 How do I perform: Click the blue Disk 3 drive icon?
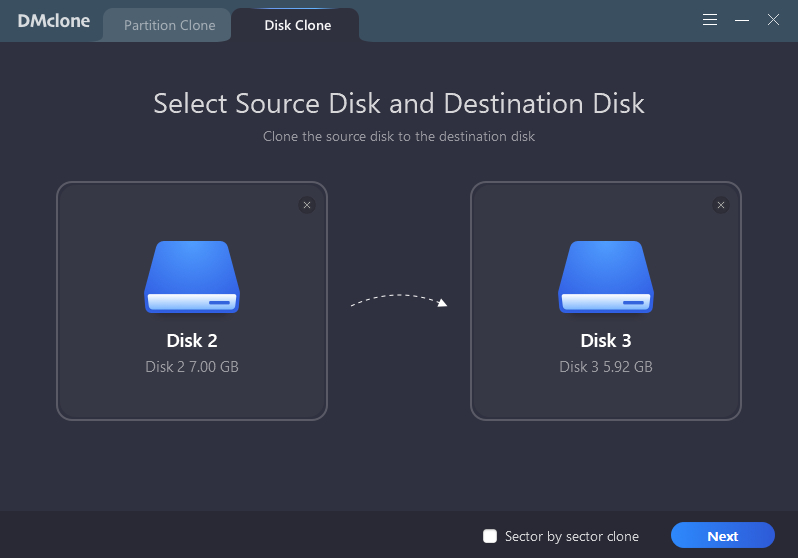606,277
